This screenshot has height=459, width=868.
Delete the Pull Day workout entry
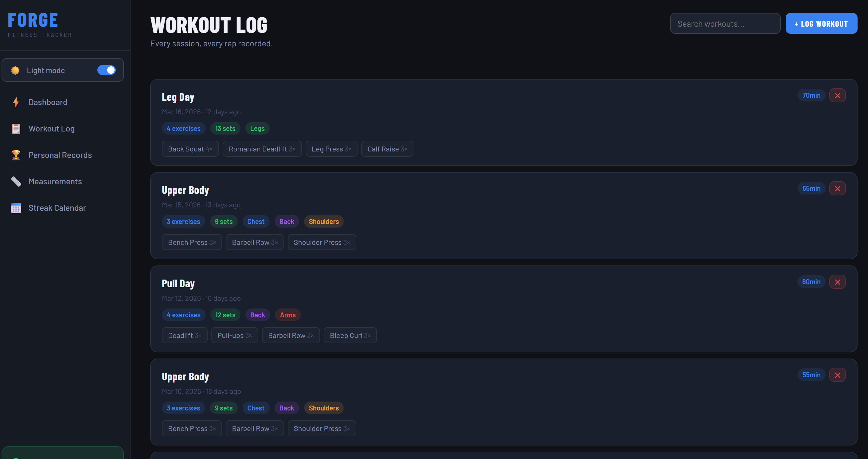click(x=838, y=282)
